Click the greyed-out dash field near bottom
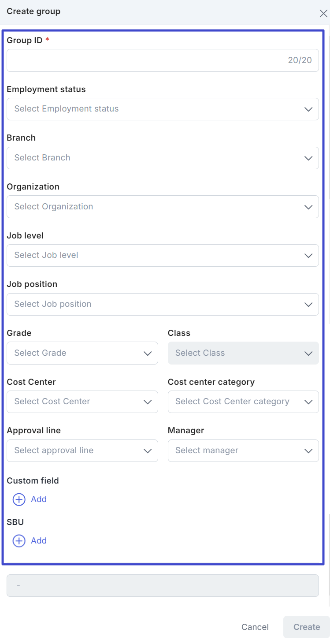330x644 pixels. (163, 585)
